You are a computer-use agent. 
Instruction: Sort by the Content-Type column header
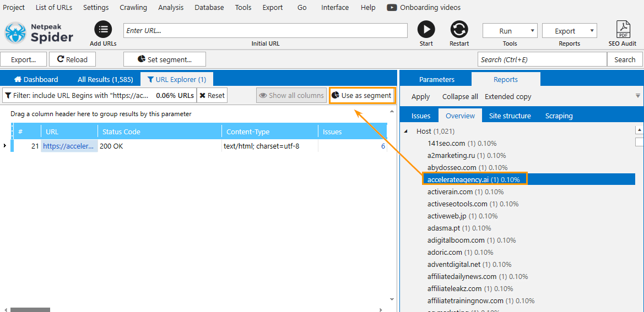coord(269,132)
